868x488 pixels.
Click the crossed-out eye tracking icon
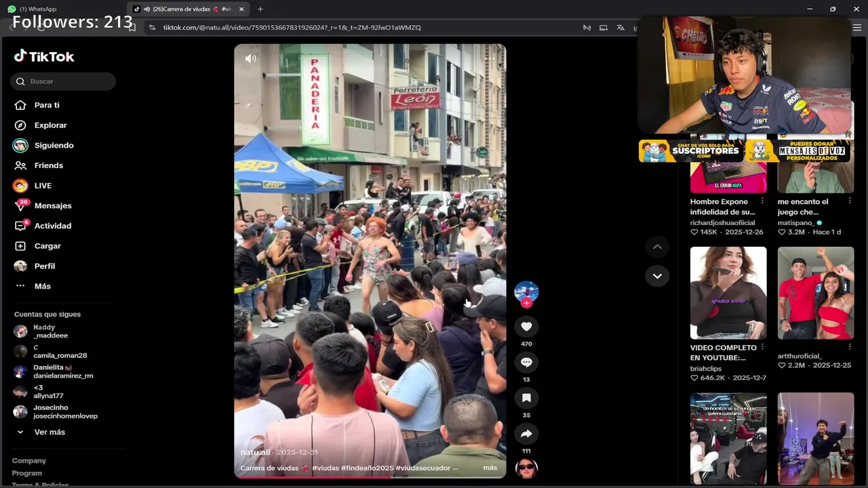587,28
